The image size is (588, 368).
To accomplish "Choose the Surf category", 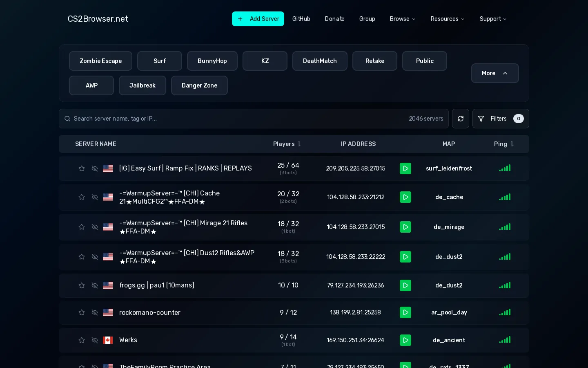I will pos(160,61).
